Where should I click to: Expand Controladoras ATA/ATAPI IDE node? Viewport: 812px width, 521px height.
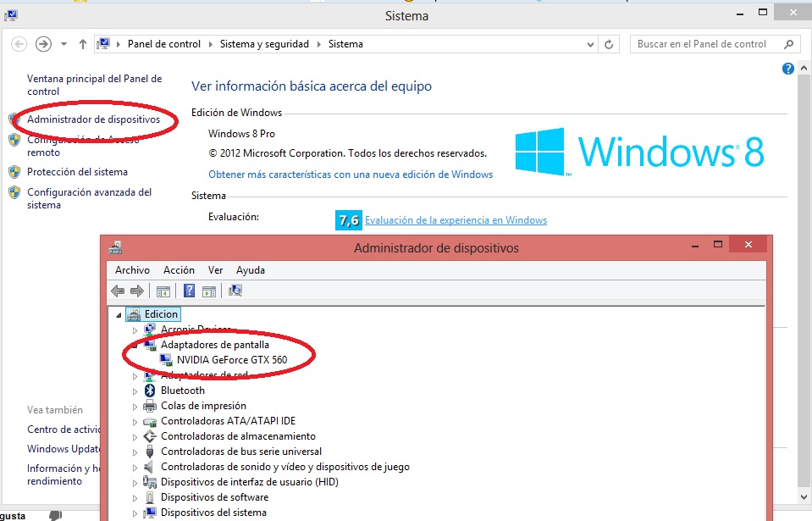[x=135, y=422]
